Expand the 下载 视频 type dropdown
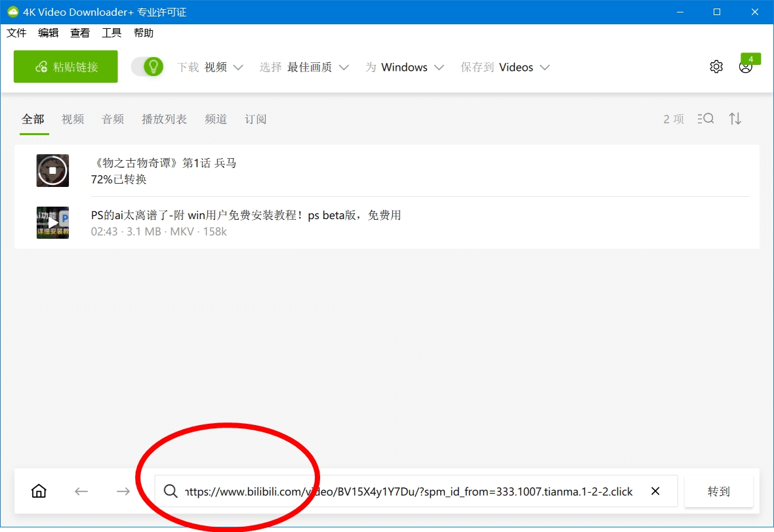 [211, 67]
